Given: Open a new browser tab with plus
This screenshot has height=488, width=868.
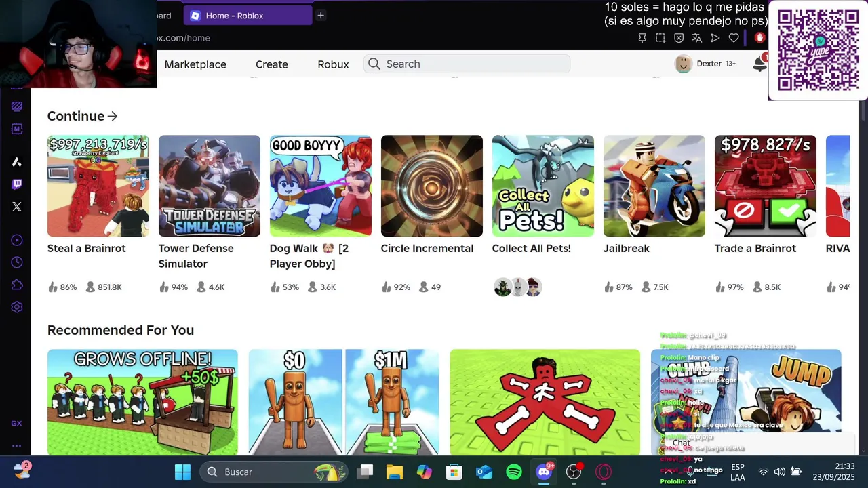Looking at the screenshot, I should point(321,16).
